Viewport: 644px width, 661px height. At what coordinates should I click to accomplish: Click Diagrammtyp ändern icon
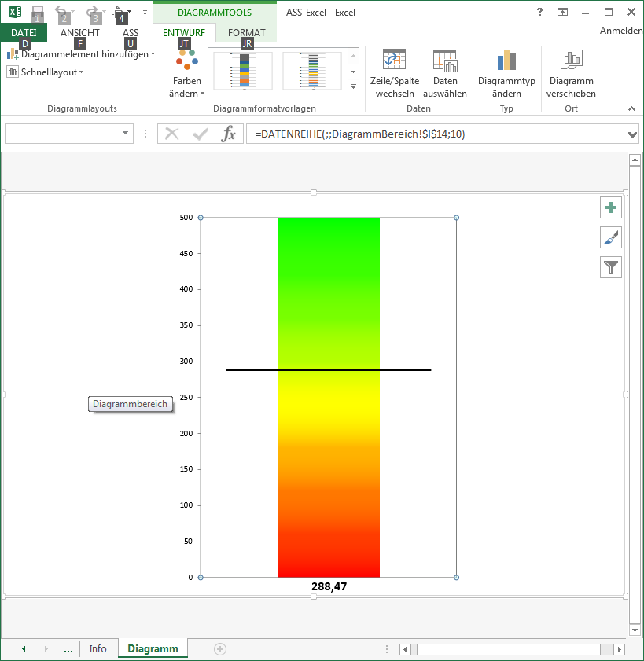(x=506, y=61)
